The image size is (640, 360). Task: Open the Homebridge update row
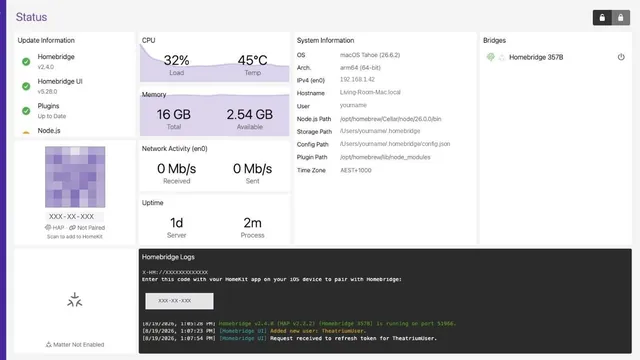pyautogui.click(x=74, y=61)
